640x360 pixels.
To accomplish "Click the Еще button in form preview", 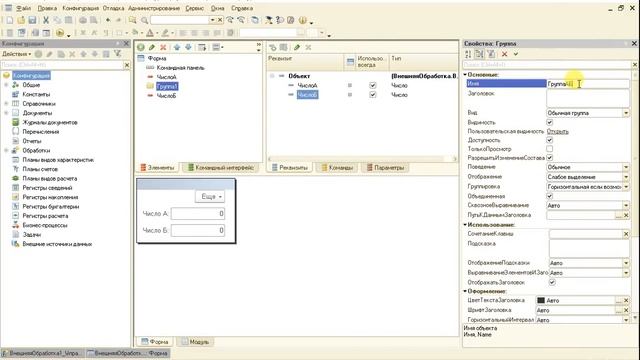I will tap(210, 197).
